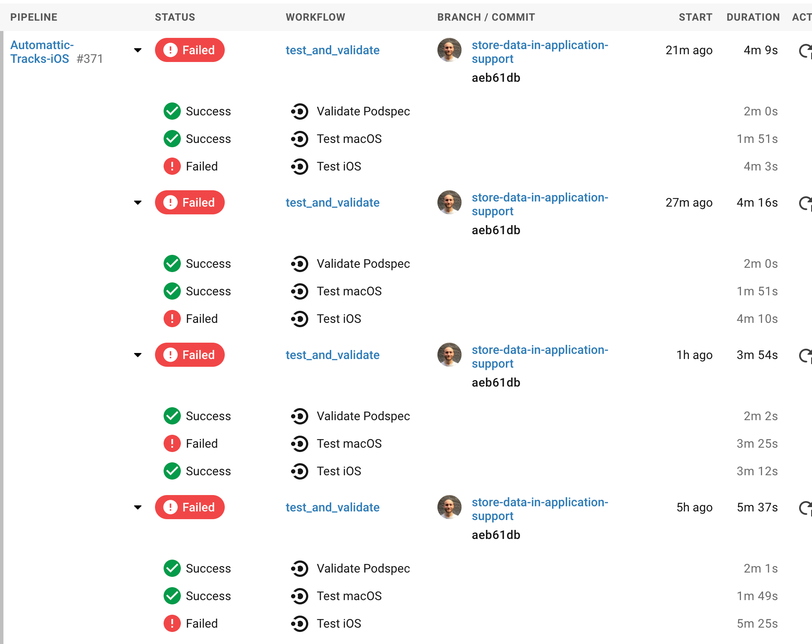The height and width of the screenshot is (644, 812).
Task: Click committer avatar in 27m ago row
Action: [449, 202]
